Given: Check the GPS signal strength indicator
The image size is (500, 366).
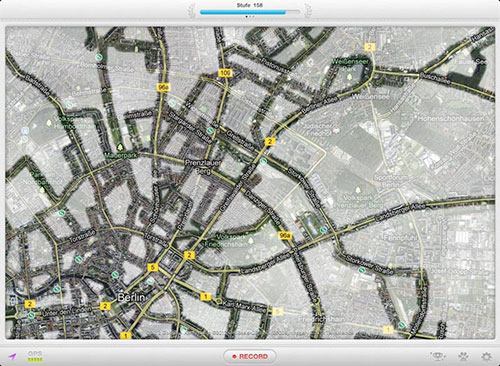Looking at the screenshot, I should point(35,357).
